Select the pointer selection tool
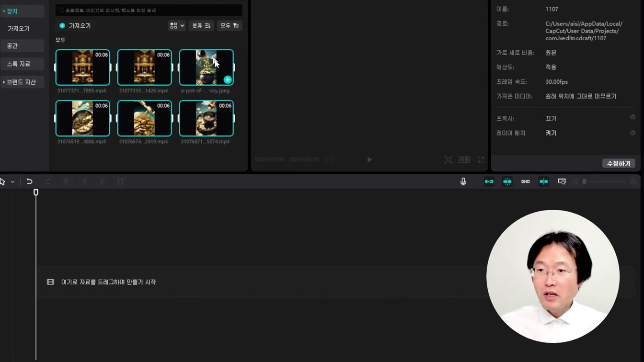Screen dimensions: 644x362 point(3,181)
